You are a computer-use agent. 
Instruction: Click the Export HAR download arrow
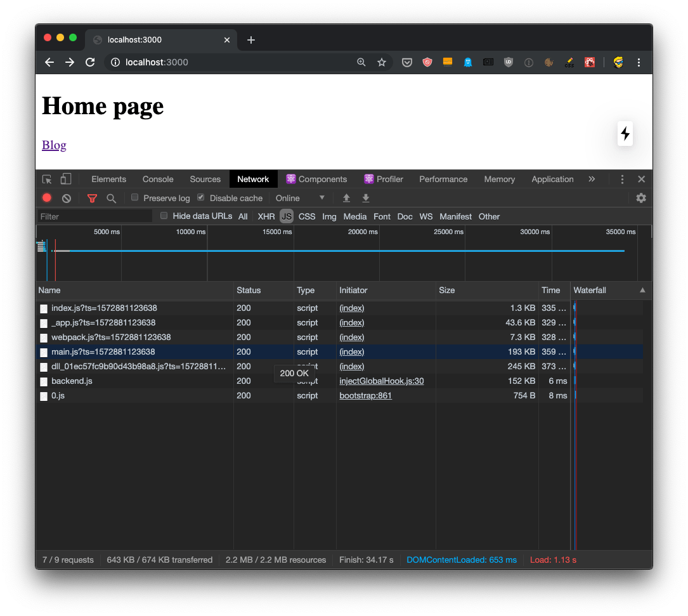tap(366, 199)
